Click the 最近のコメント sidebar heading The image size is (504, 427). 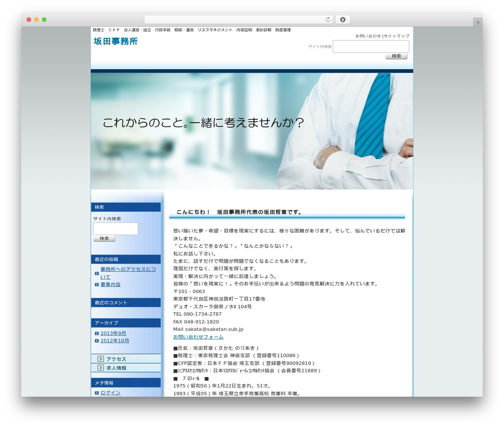tap(126, 303)
